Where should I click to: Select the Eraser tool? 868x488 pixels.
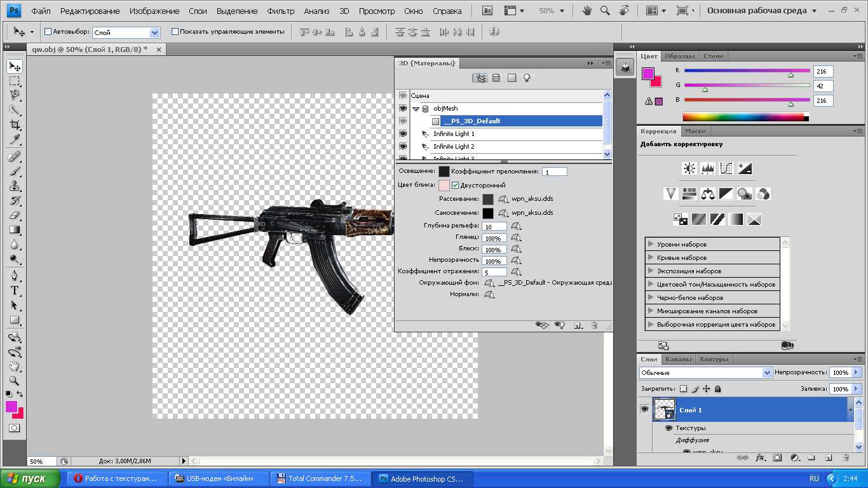click(15, 215)
